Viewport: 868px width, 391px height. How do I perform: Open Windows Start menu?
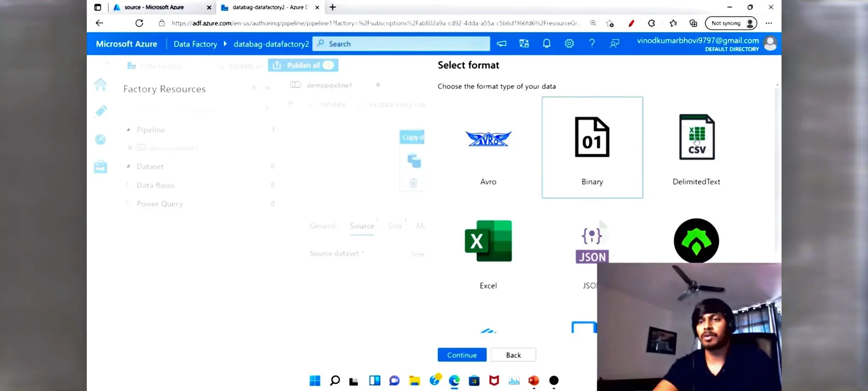coord(315,380)
